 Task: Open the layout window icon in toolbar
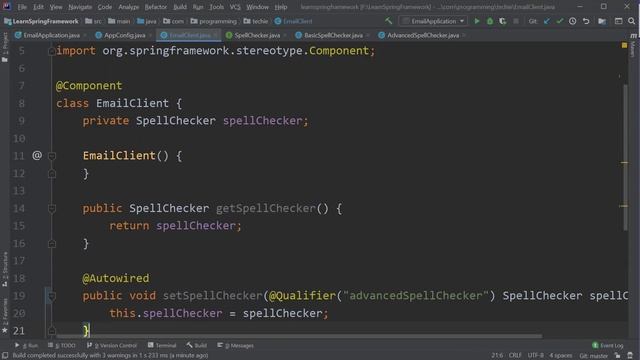tap(618, 21)
